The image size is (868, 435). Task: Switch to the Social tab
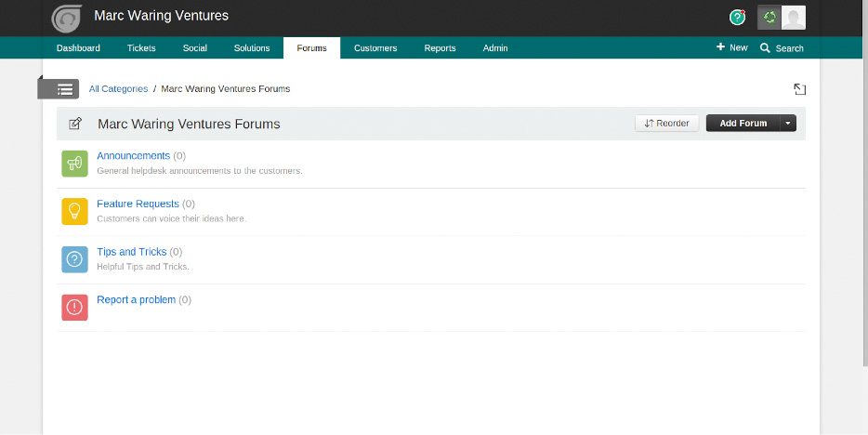pos(195,48)
